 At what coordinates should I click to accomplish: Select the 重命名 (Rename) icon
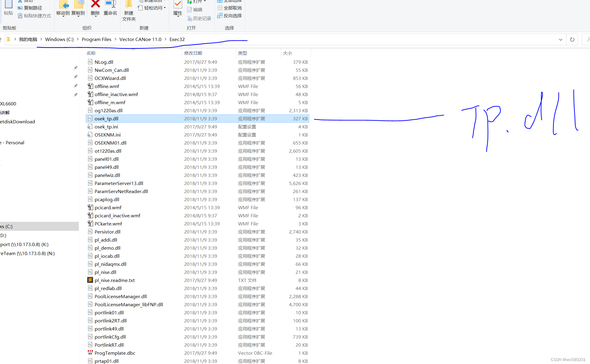110,7
